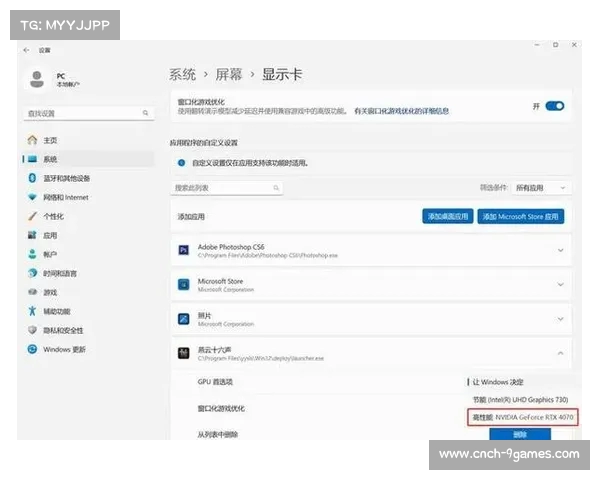Open 游戏 in the sidebar
This screenshot has width=600, height=480.
click(89, 292)
